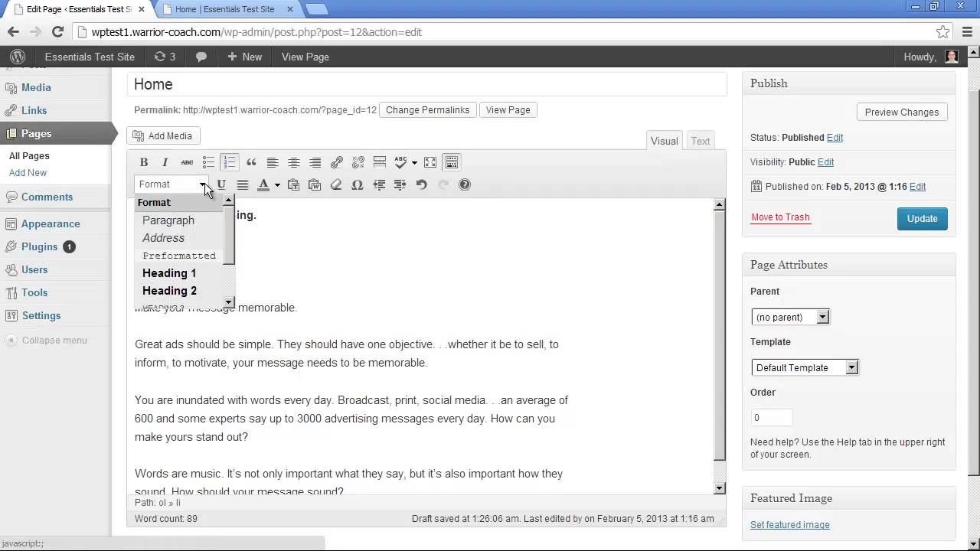Click the blockquote icon
The width and height of the screenshot is (980, 551).
(251, 162)
